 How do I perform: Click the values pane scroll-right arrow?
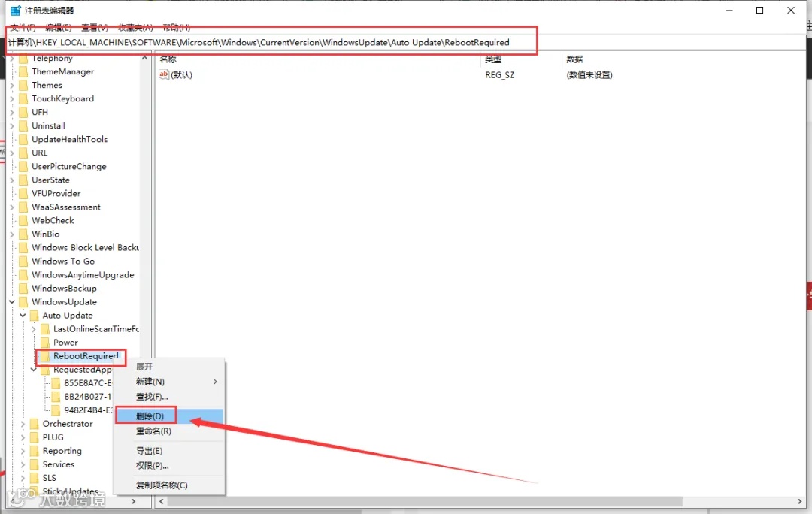799,501
